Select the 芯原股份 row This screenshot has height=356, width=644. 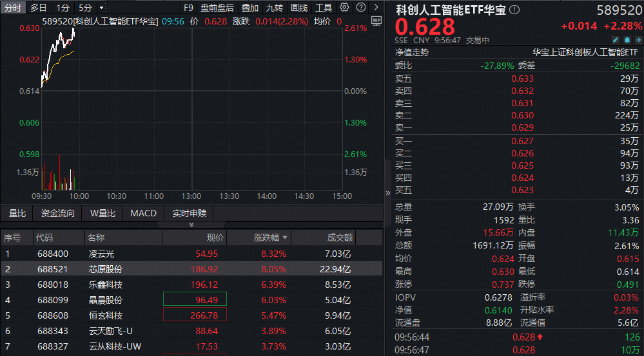point(191,269)
